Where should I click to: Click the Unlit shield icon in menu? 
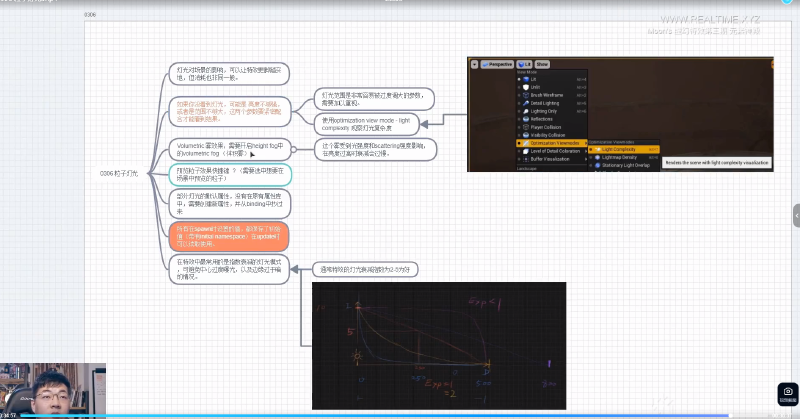(x=526, y=87)
